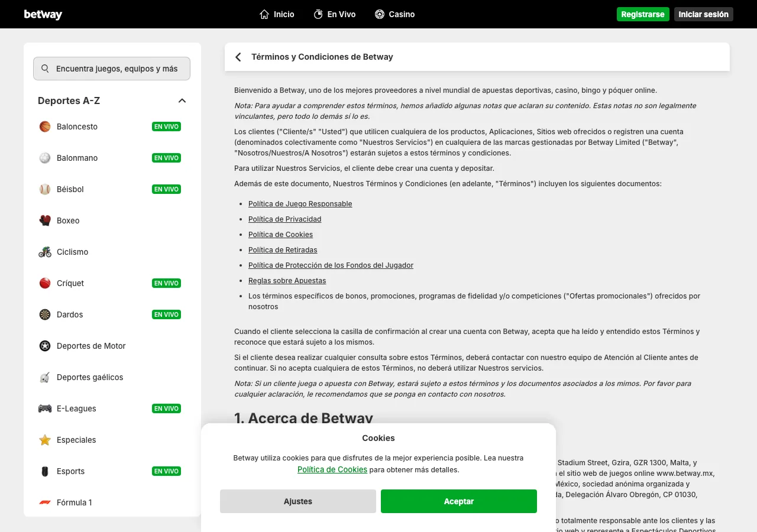This screenshot has width=757, height=532.
Task: Click the En Vivo stopwatch icon
Action: point(318,14)
